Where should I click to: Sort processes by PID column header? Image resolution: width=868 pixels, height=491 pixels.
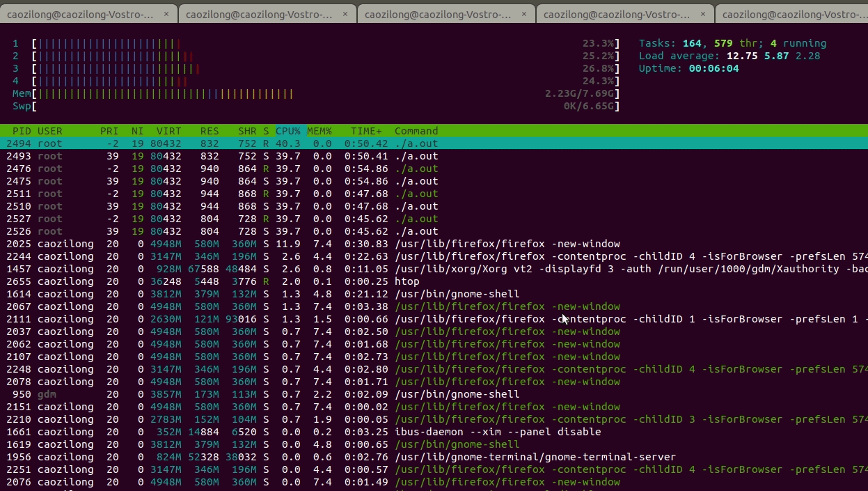click(x=22, y=131)
